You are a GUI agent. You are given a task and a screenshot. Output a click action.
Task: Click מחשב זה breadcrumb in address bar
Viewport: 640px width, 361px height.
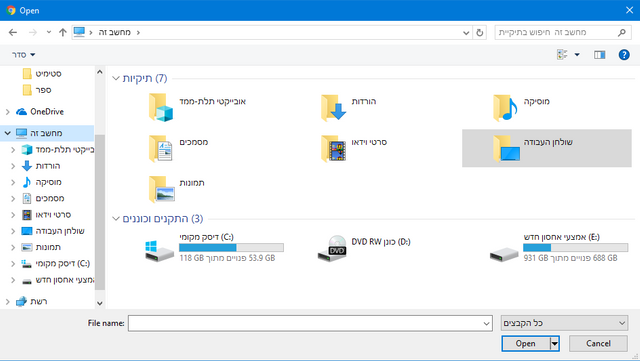(x=115, y=32)
